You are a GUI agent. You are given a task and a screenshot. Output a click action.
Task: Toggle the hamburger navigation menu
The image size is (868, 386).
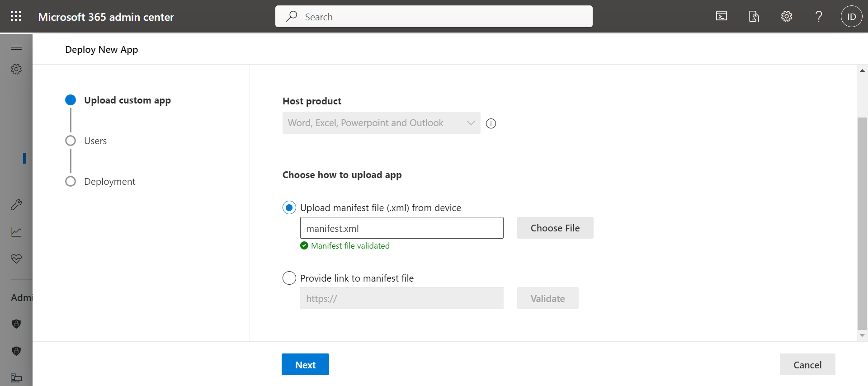[16, 47]
